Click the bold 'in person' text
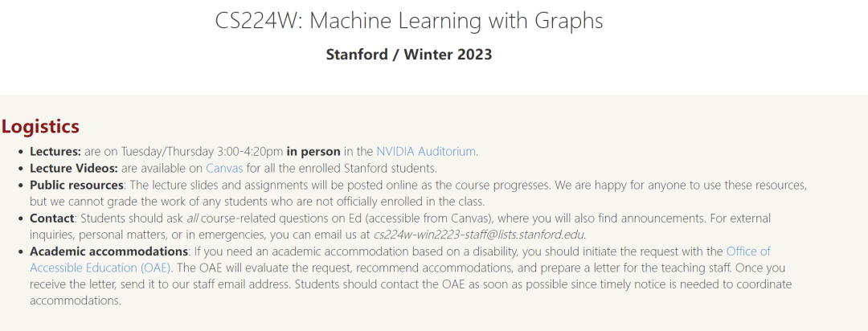The height and width of the screenshot is (331, 868). [313, 151]
